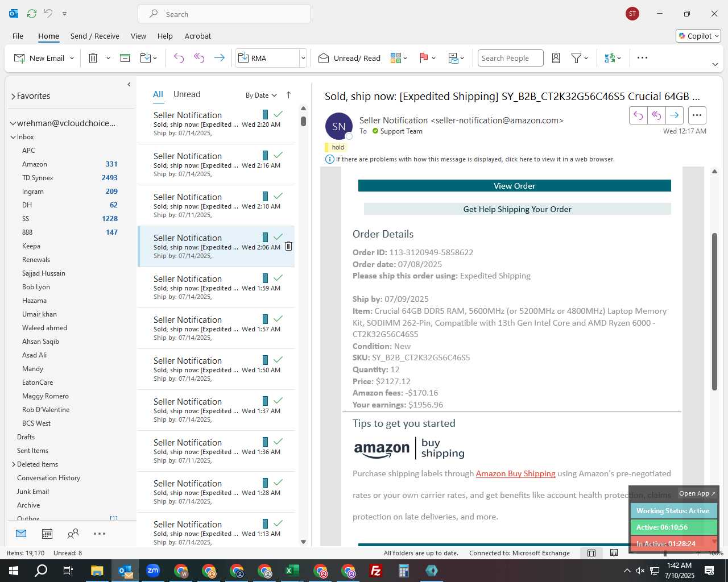The image size is (728, 582).
Task: Switch to Normal view in status bar
Action: click(x=591, y=553)
